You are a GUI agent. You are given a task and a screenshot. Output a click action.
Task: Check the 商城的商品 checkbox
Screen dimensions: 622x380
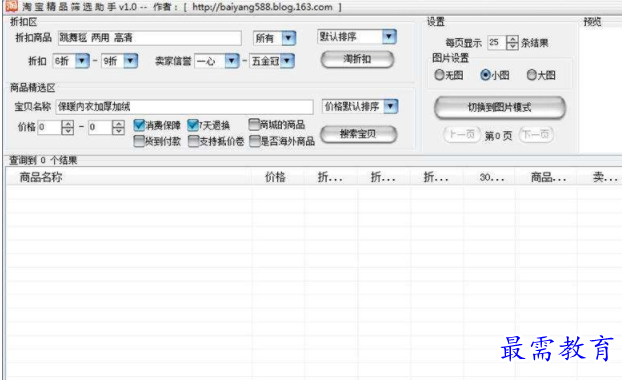pyautogui.click(x=254, y=125)
